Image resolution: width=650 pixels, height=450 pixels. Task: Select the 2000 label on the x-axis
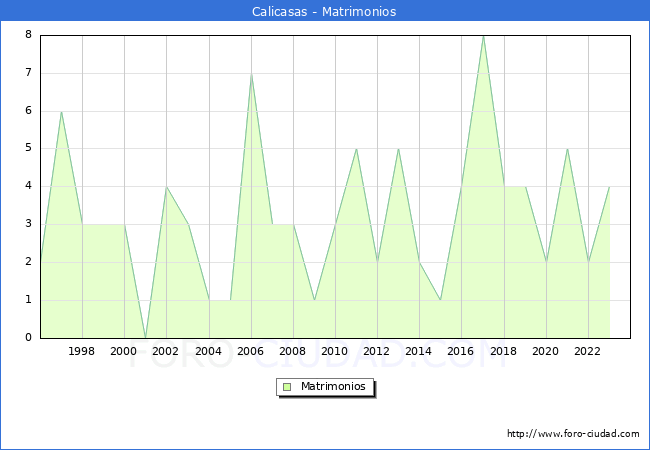[x=124, y=351]
